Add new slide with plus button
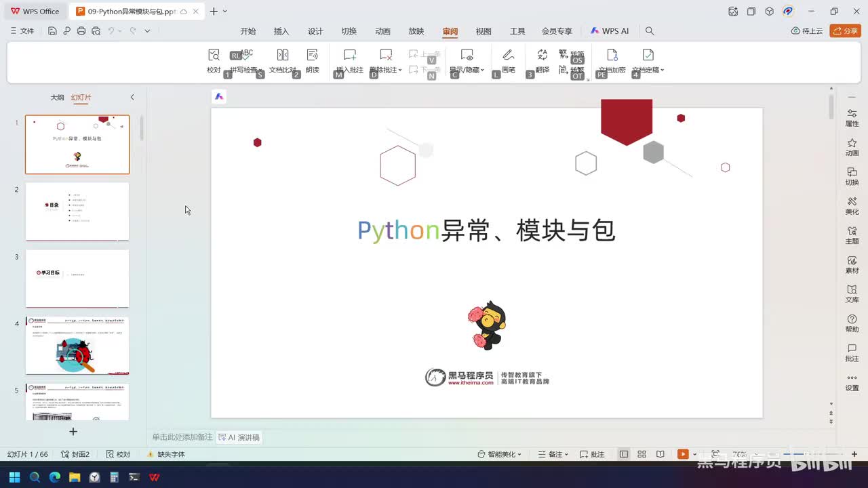This screenshot has height=488, width=868. point(73,431)
